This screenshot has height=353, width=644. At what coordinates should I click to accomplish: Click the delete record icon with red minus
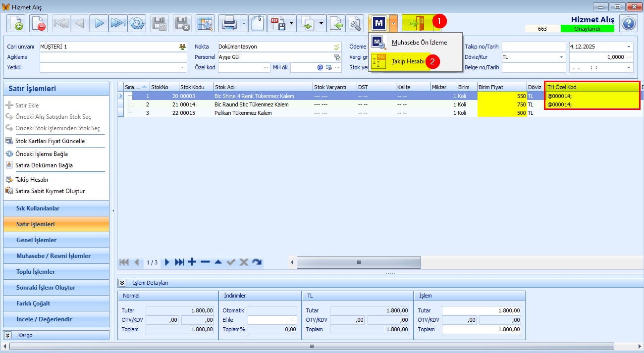[x=38, y=23]
